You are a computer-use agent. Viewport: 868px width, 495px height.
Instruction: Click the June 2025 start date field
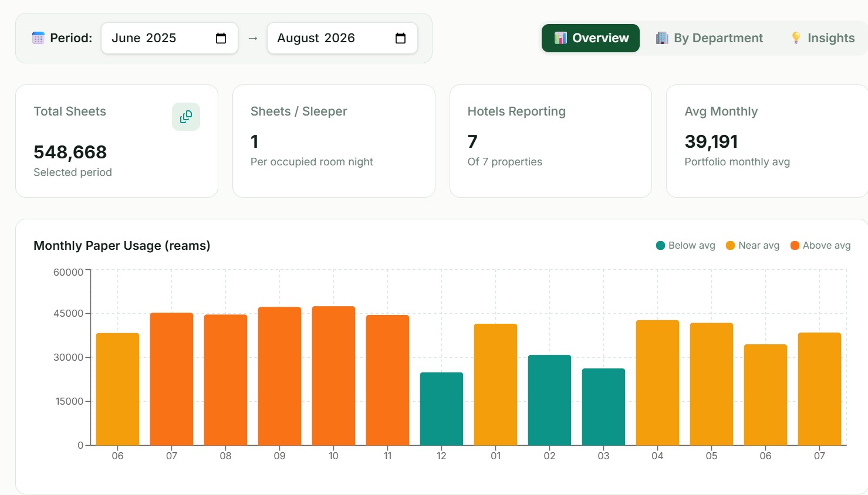click(x=170, y=38)
